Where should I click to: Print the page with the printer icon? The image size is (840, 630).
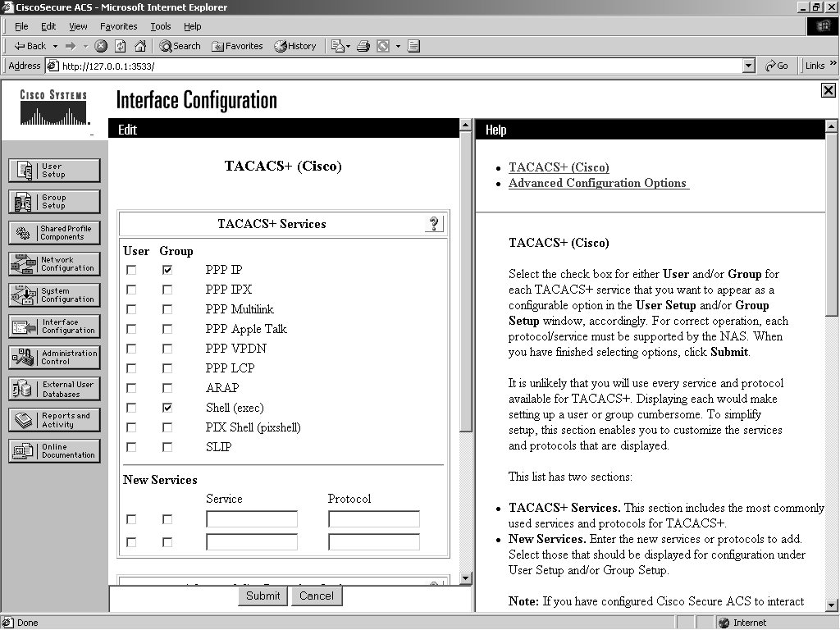363,46
